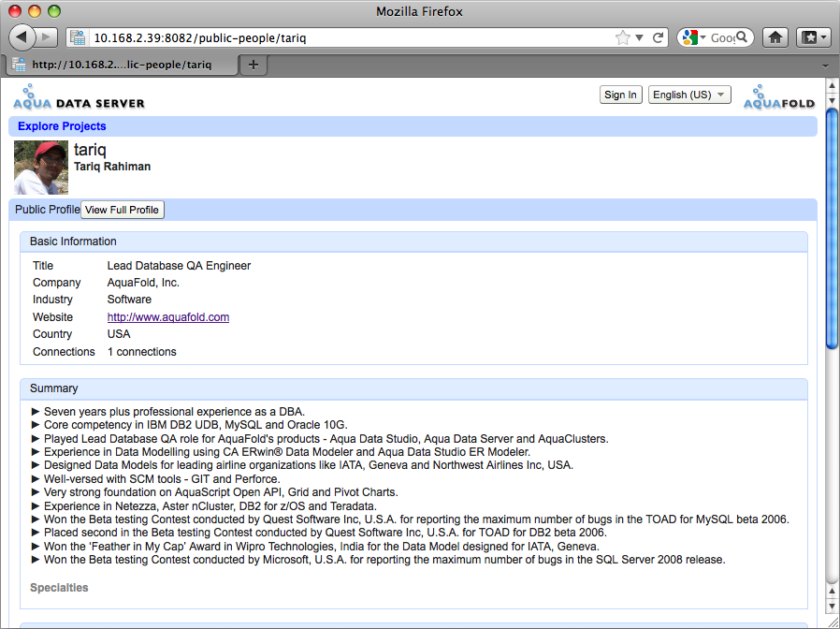Go back with the browser back arrow
Viewport: 840px width, 629px height.
[x=22, y=37]
